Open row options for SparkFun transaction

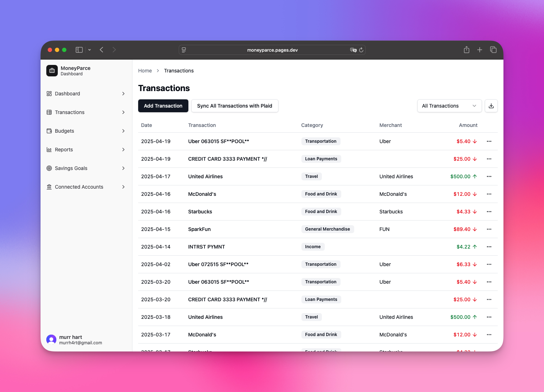coord(489,229)
